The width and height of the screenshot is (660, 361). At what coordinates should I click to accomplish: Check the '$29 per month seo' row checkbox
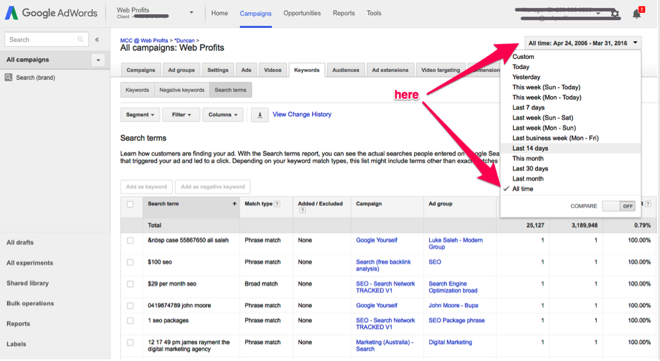tap(130, 284)
